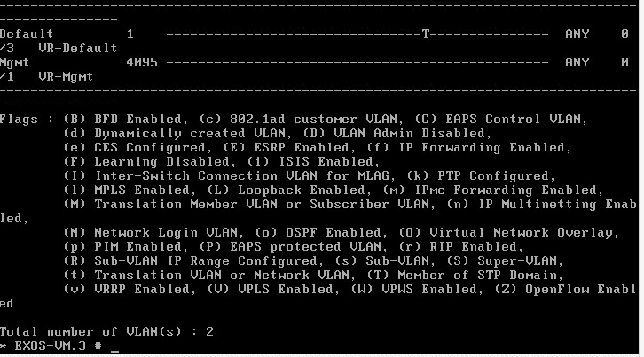Click the Mgmt VLAN name
The width and height of the screenshot is (644, 357).
pos(16,62)
